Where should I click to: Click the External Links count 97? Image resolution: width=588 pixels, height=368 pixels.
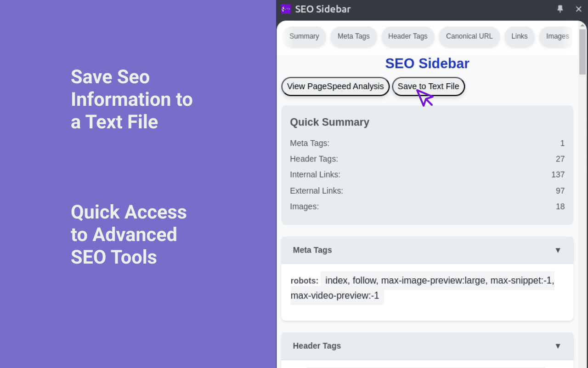pos(560,190)
